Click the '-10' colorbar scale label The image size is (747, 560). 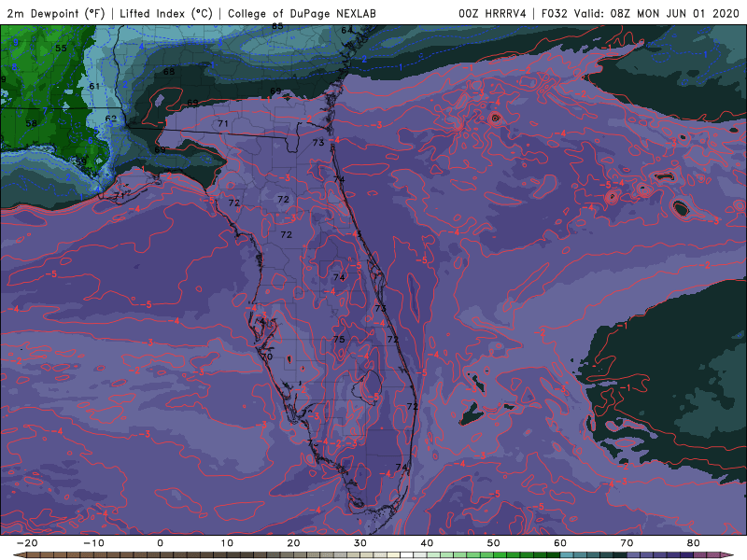93,543
